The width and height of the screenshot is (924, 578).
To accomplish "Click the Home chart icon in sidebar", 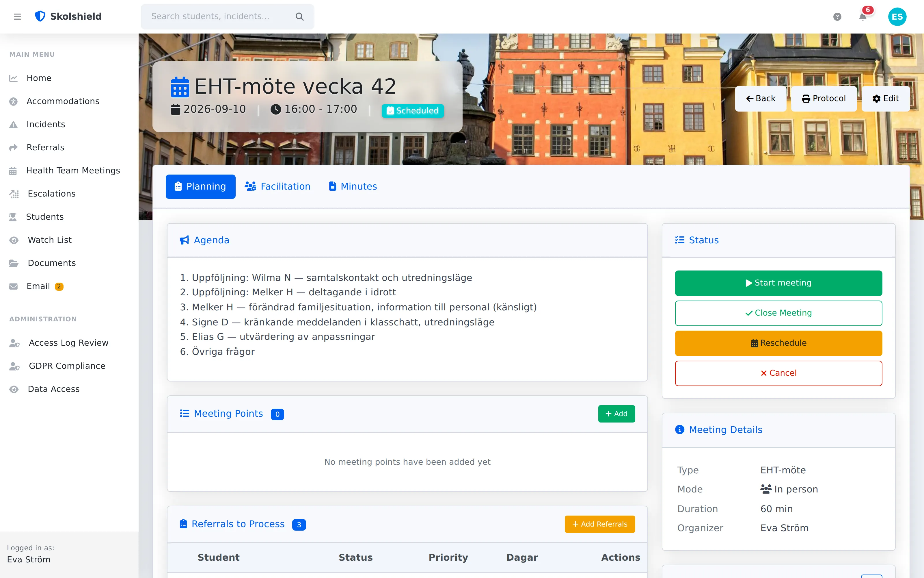I will click(x=13, y=78).
